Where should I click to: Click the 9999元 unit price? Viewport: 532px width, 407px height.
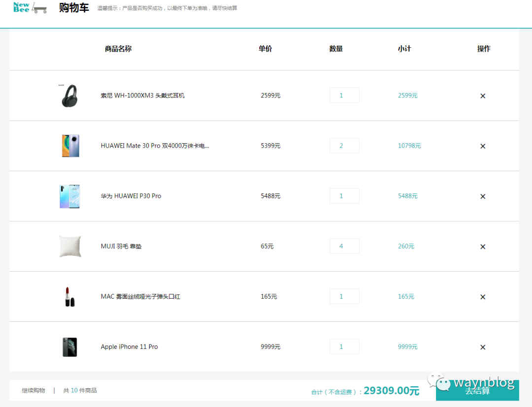click(270, 346)
